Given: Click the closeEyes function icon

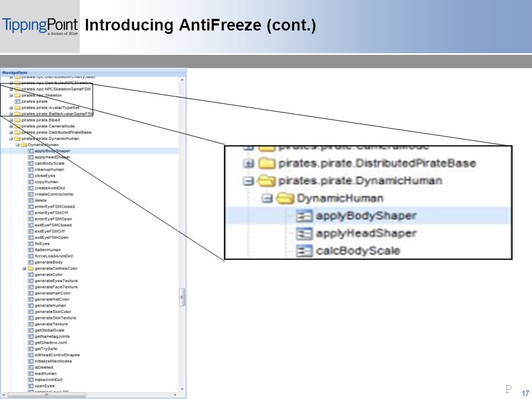Looking at the screenshot, I should (x=30, y=176).
